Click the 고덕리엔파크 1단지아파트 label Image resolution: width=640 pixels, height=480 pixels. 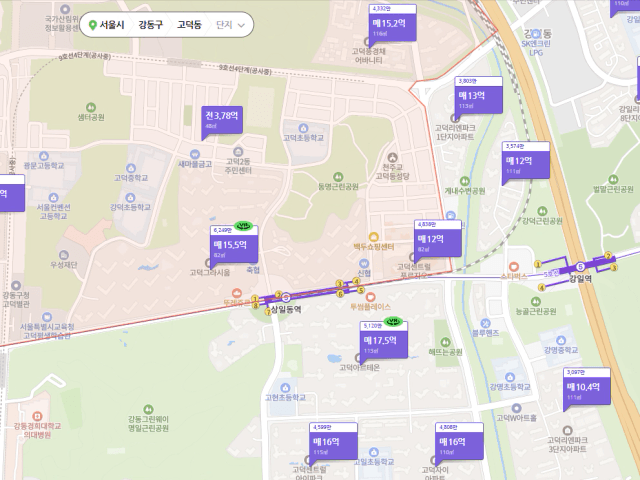(x=455, y=133)
